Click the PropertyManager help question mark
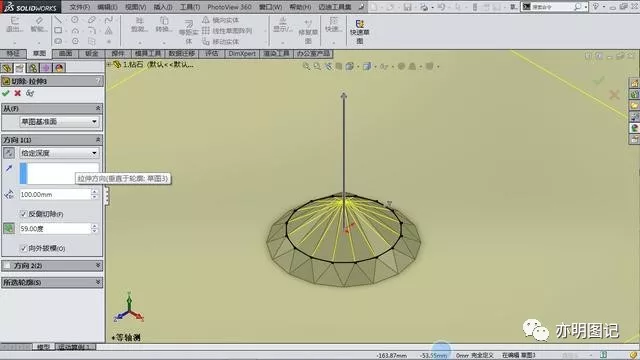The height and width of the screenshot is (360, 640). tap(98, 81)
